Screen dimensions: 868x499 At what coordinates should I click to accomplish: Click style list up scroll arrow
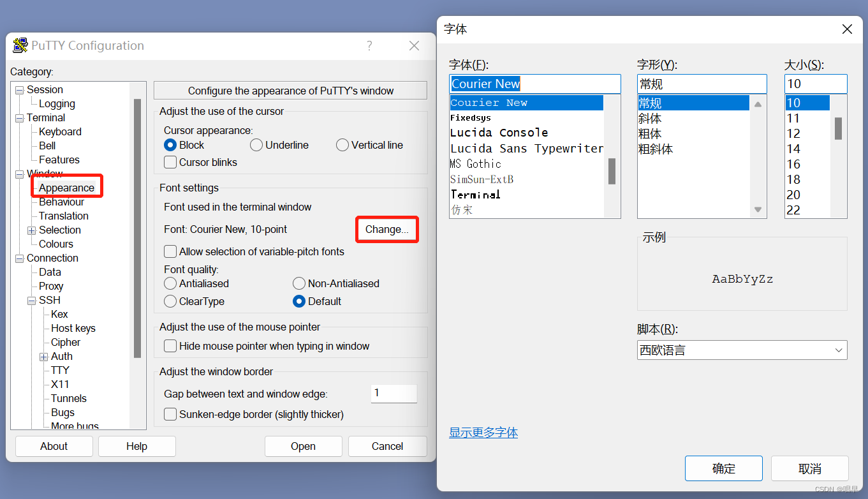[758, 104]
